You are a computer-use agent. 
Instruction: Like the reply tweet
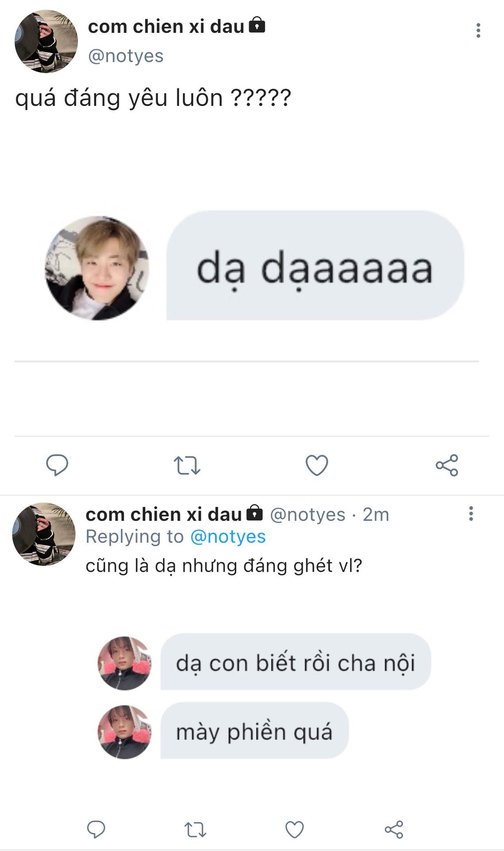point(294,830)
